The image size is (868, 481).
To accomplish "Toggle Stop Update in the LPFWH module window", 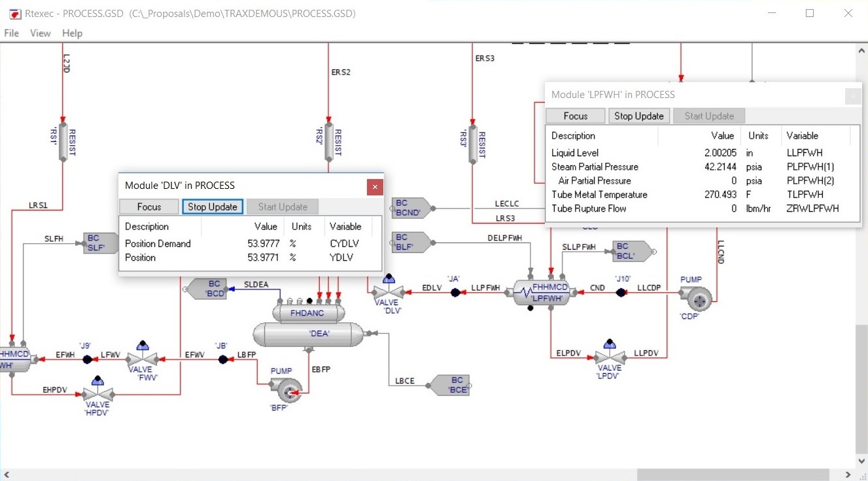I will 639,116.
